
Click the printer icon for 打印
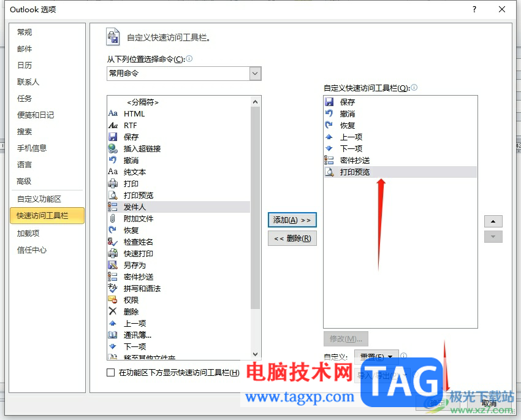click(113, 183)
